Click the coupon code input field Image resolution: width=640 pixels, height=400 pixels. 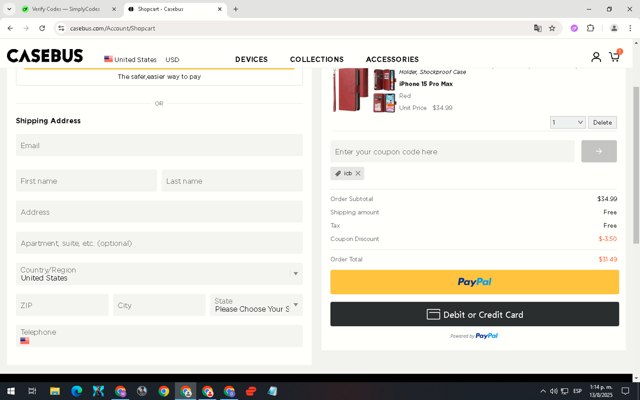pyautogui.click(x=452, y=151)
